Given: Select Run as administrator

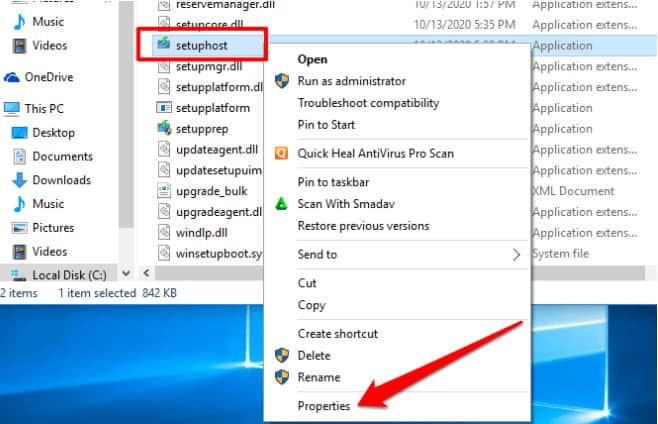Looking at the screenshot, I should (352, 81).
